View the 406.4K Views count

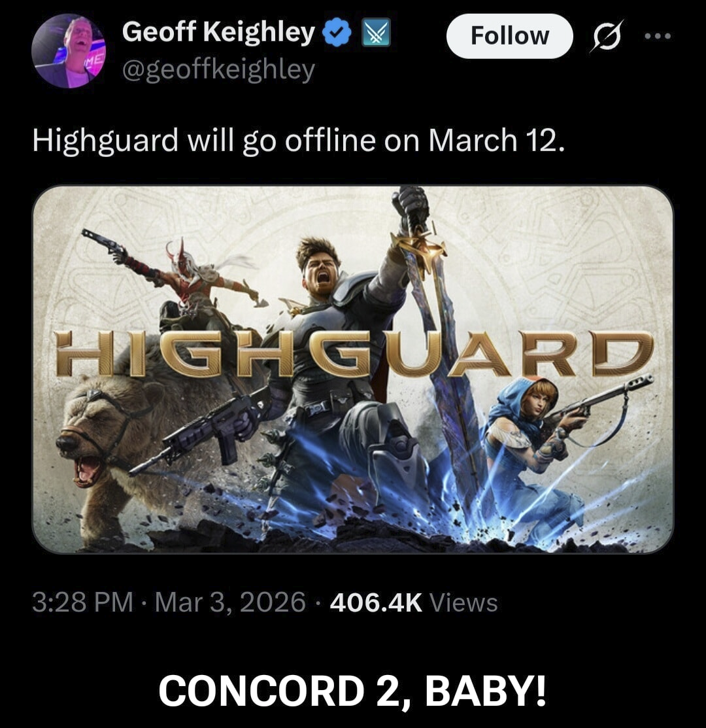pyautogui.click(x=414, y=602)
